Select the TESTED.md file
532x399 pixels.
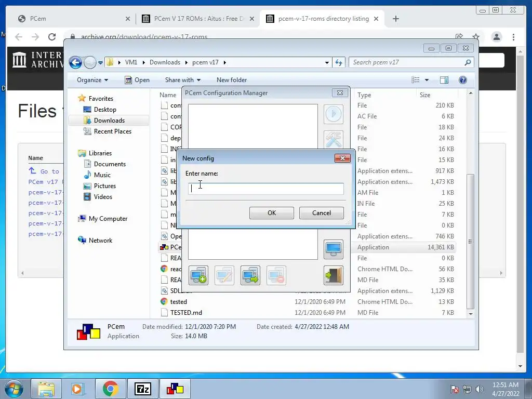point(186,312)
